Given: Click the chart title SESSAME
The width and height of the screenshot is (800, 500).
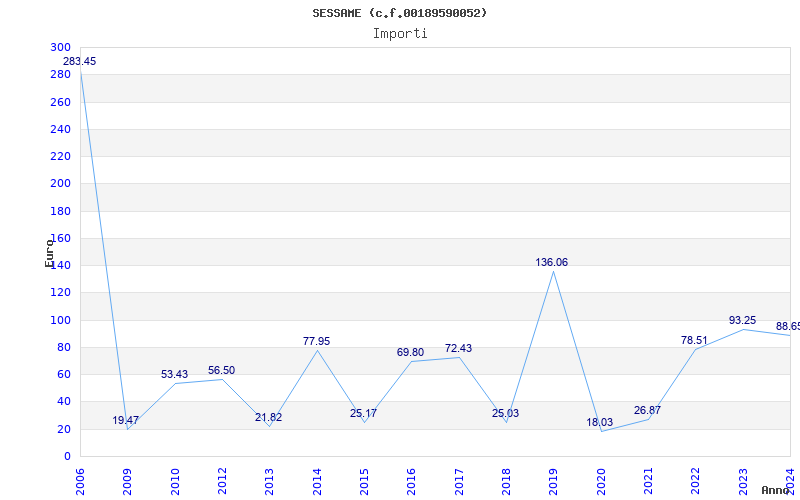Looking at the screenshot, I should [400, 13].
